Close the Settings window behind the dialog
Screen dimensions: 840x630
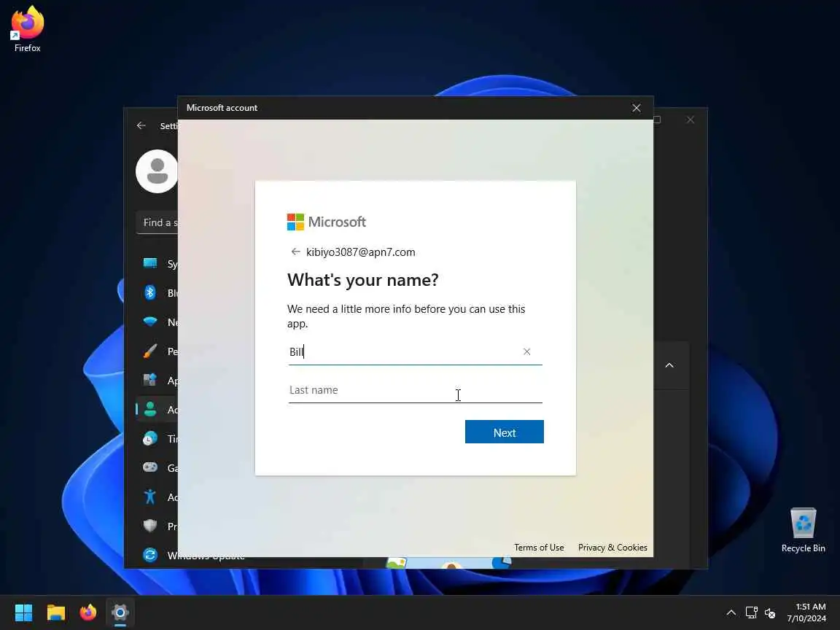691,120
